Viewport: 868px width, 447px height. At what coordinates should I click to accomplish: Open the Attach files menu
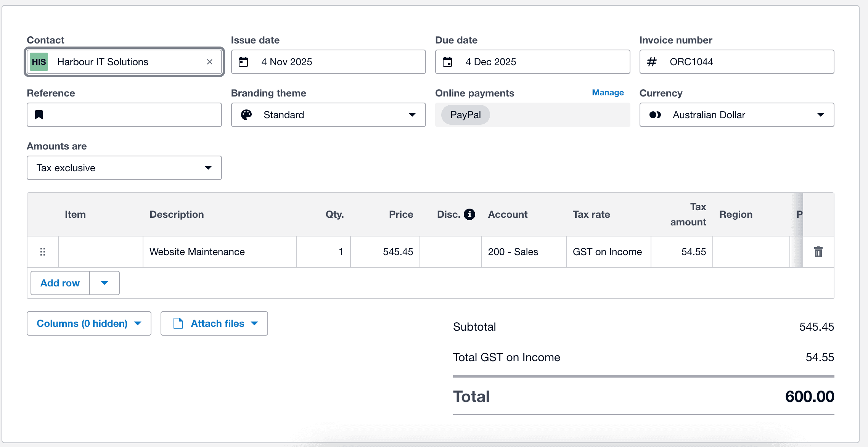point(214,323)
